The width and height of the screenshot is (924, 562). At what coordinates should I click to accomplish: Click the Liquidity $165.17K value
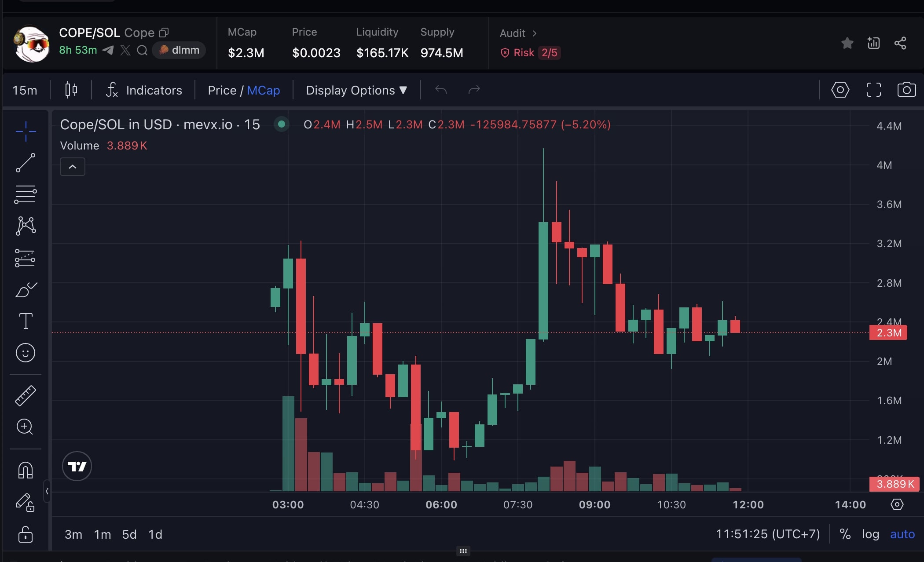point(382,53)
